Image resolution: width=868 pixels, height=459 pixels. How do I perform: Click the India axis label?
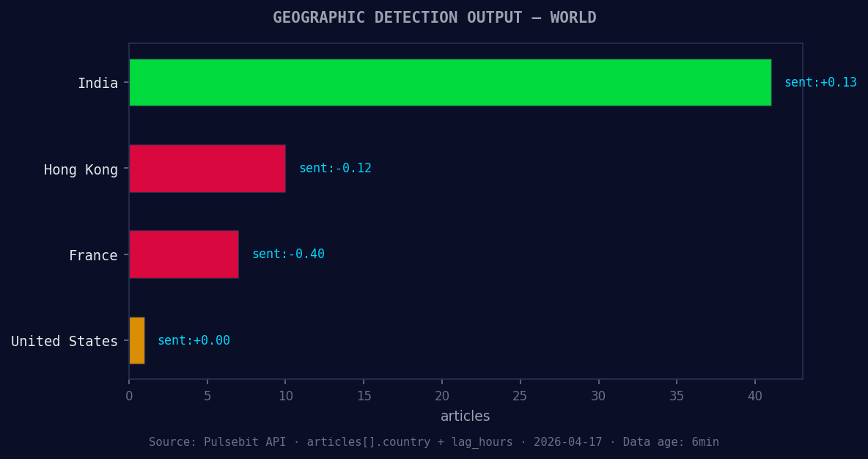(98, 83)
